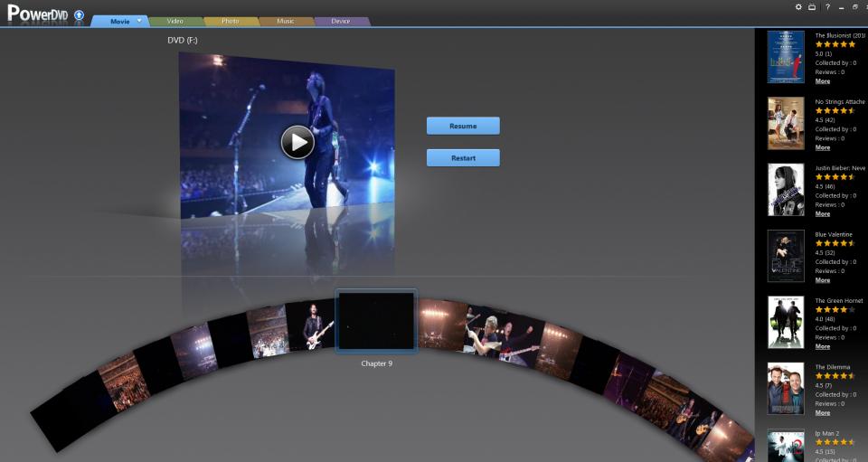The width and height of the screenshot is (868, 462).
Task: Click The Green Hornet star rating
Action: pos(835,309)
